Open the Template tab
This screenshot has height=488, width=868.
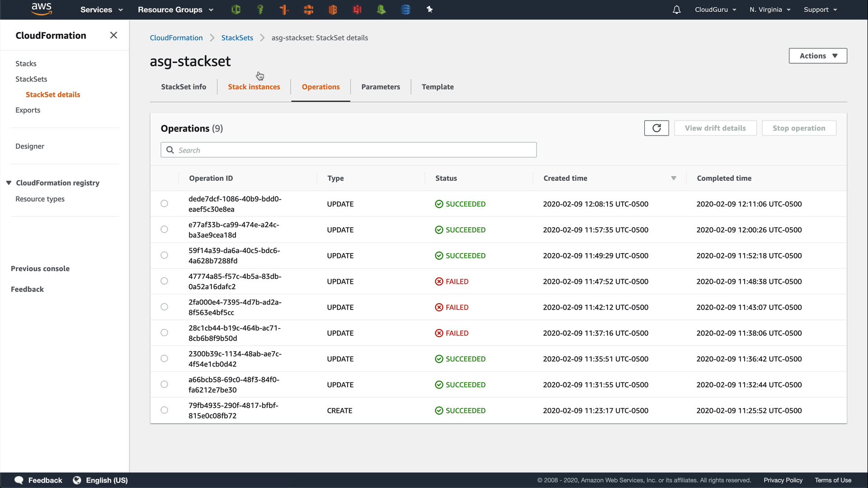(x=437, y=87)
